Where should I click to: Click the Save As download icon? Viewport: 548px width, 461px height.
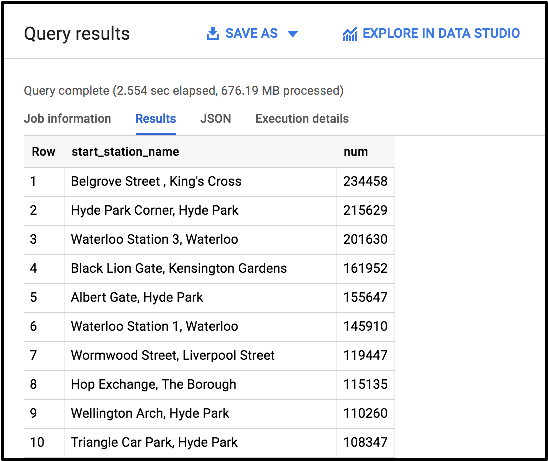(x=212, y=34)
